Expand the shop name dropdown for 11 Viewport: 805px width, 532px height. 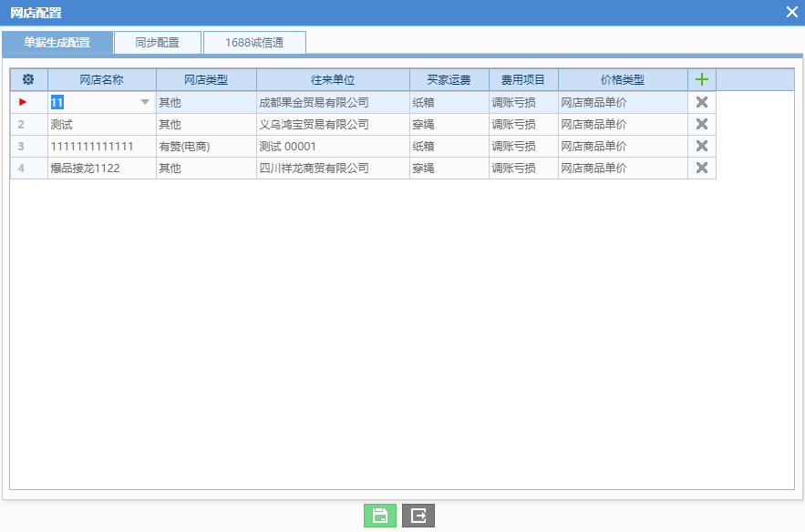click(145, 102)
